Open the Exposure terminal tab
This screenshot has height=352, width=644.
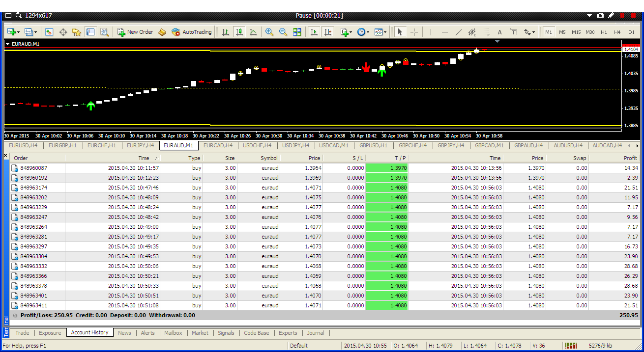pos(50,333)
